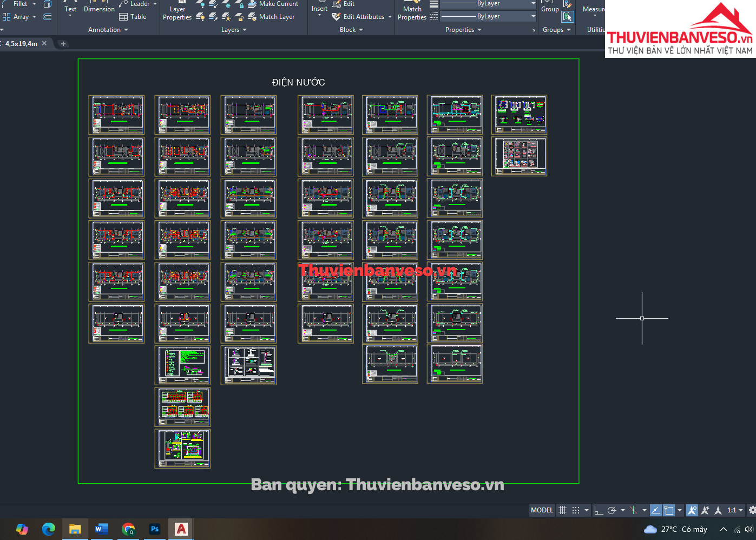Screen dimensions: 756x540
Task: Click the top-left drawing sheet thumbnail
Action: [x=116, y=115]
